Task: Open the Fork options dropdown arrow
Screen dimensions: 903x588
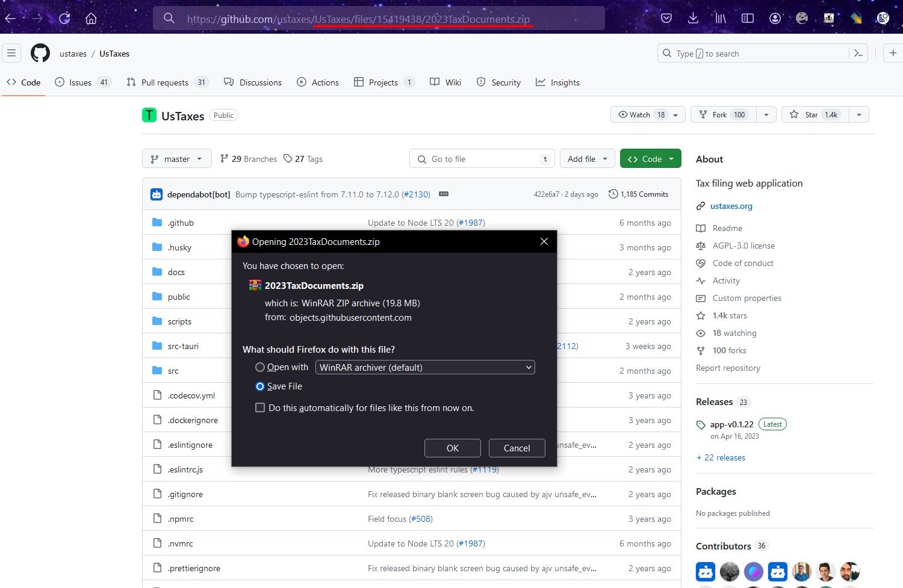Action: [x=766, y=114]
